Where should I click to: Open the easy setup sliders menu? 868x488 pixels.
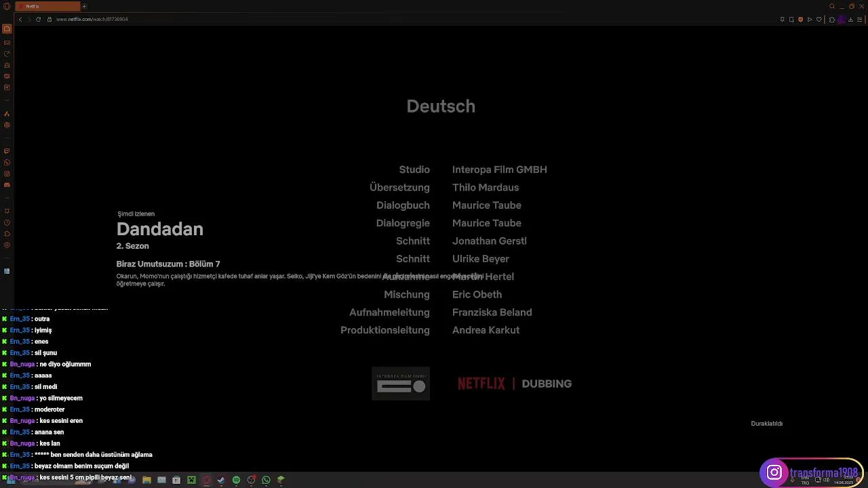tap(860, 19)
